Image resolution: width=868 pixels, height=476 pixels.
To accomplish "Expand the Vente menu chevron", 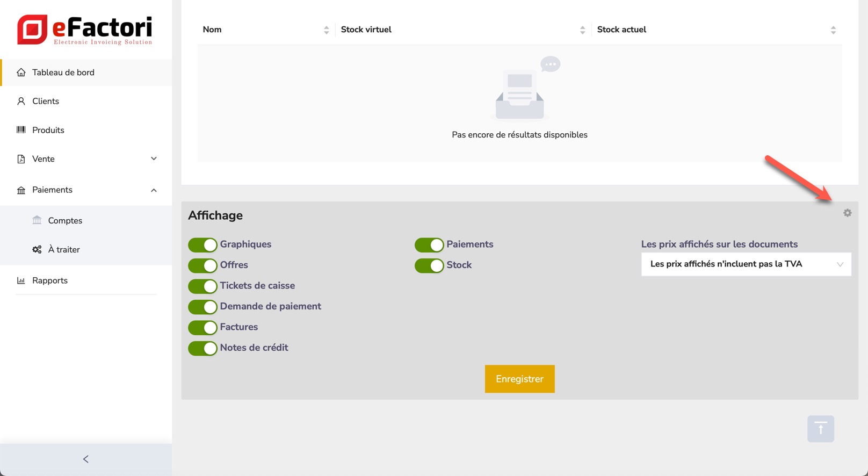I will [154, 159].
